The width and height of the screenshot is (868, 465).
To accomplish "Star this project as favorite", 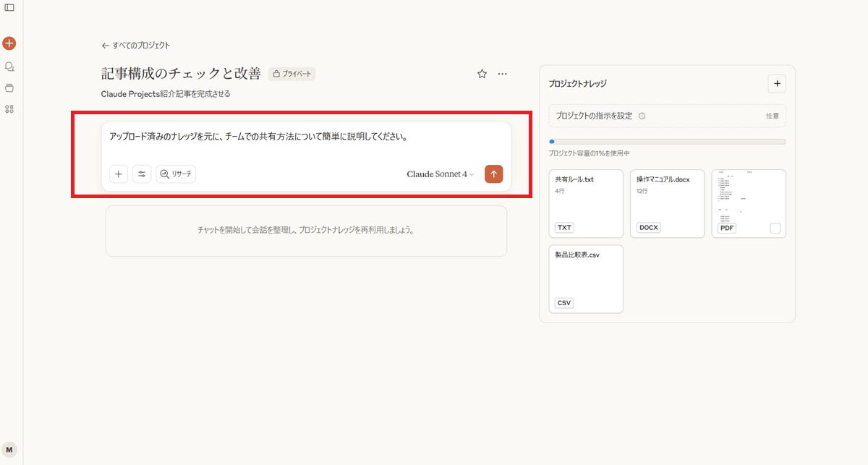I will (482, 74).
